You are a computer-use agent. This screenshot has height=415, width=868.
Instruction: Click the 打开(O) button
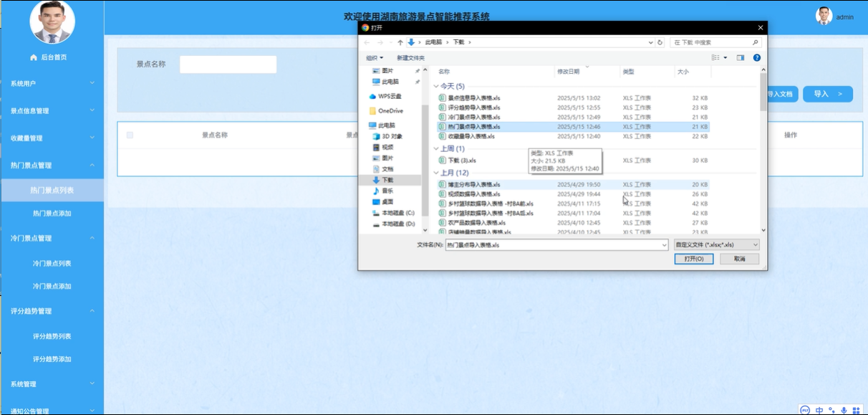[694, 259]
